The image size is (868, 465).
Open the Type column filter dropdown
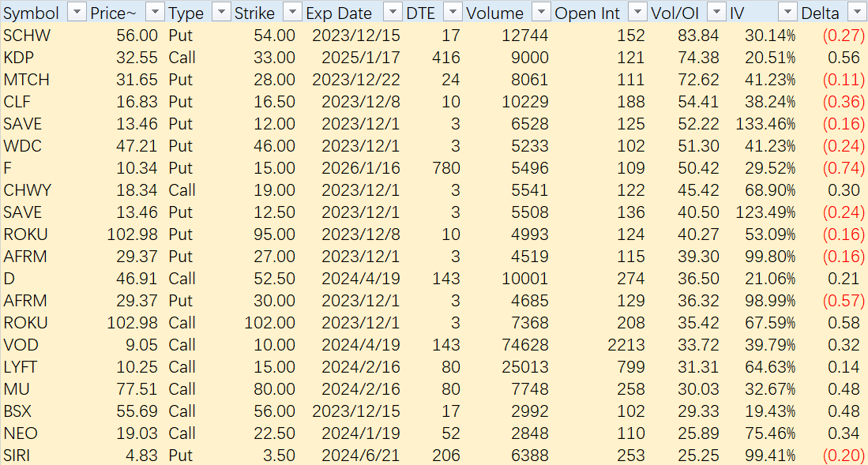click(222, 12)
